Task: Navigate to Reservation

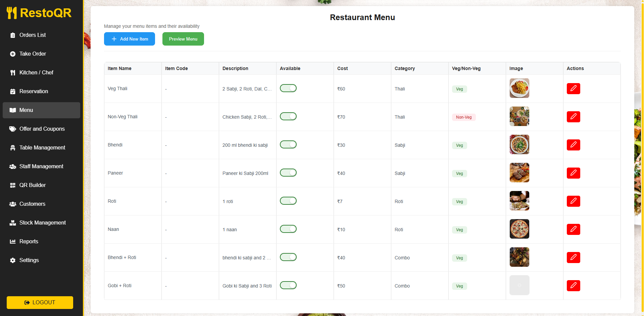Action: click(x=41, y=91)
